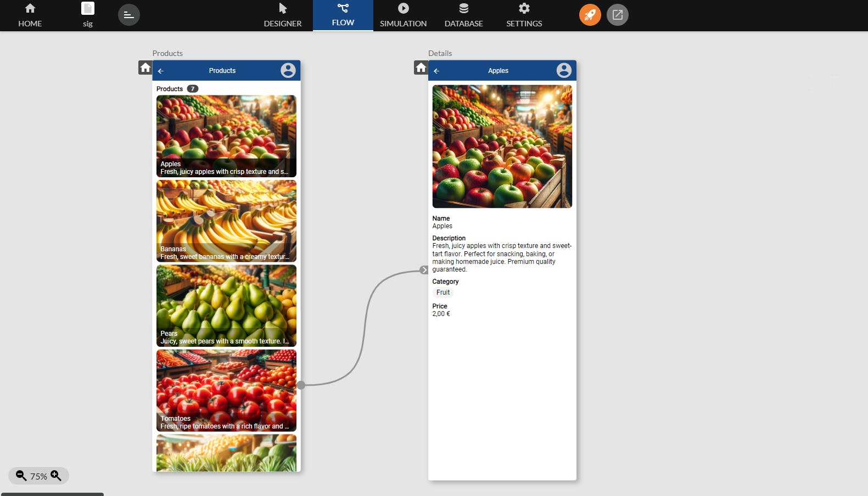Switch to the DESIGNER tab
The width and height of the screenshot is (868, 496).
(x=283, y=15)
